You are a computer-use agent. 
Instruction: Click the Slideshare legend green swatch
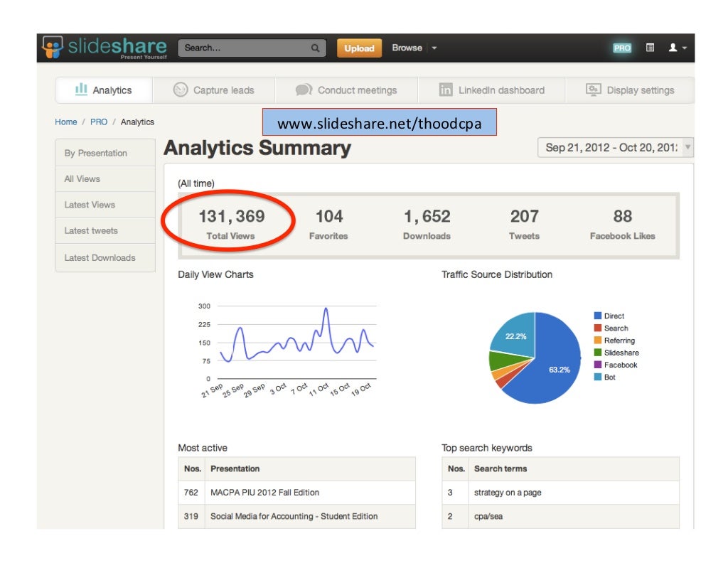pos(598,353)
